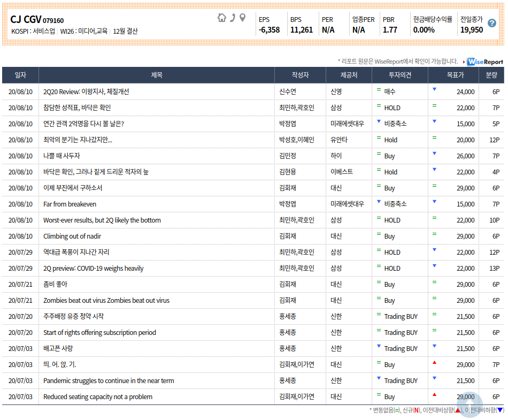Click the 'WI26 : 미디어,교육' sector label

84,31
